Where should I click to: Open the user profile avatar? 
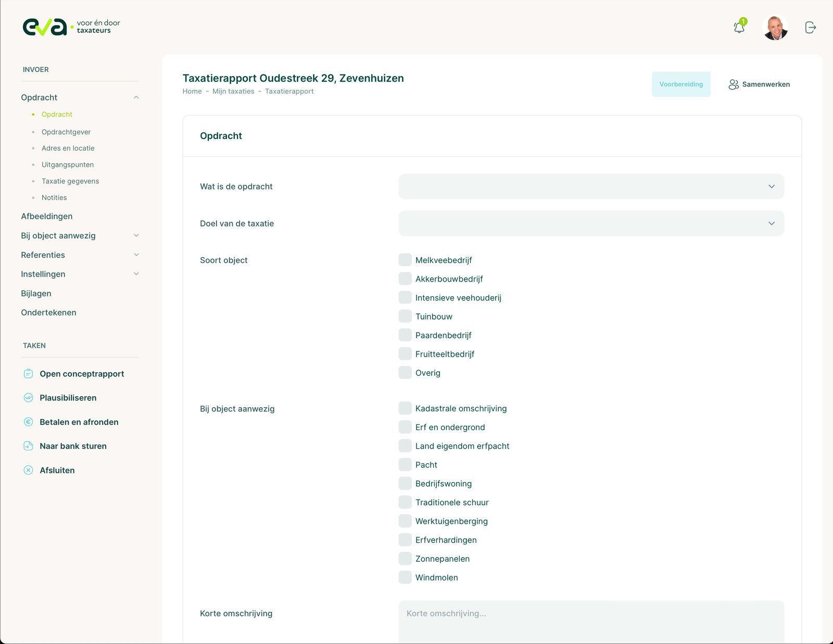[775, 28]
